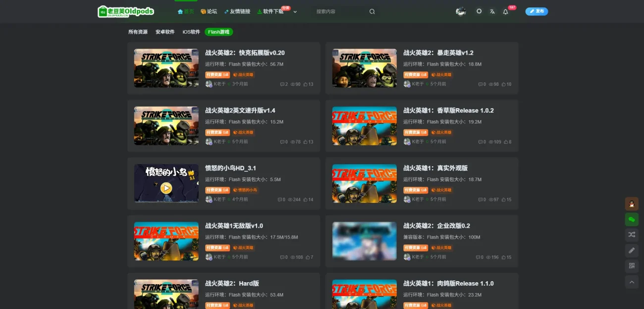Open title 战火英雄1无敌版v1.0

click(234, 226)
